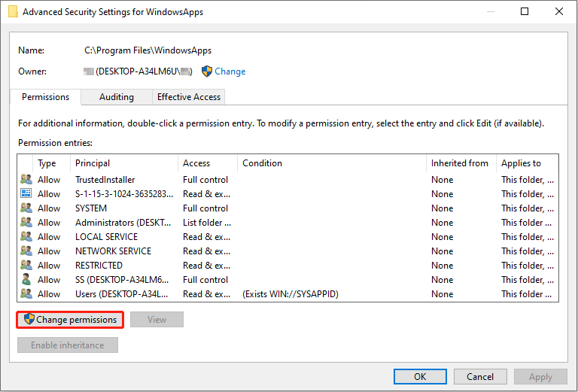The image size is (578, 392).
Task: Click the LOCAL SERVICE row's group icon
Action: 26,236
